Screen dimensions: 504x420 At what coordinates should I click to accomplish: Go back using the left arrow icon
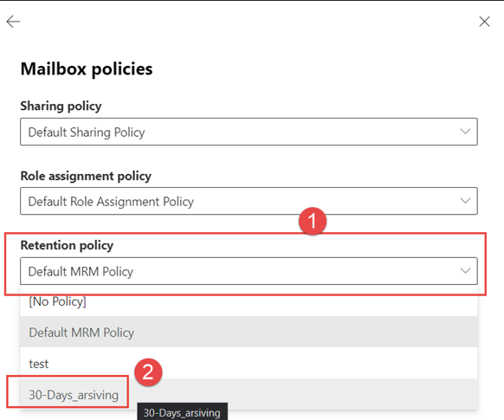pos(13,22)
